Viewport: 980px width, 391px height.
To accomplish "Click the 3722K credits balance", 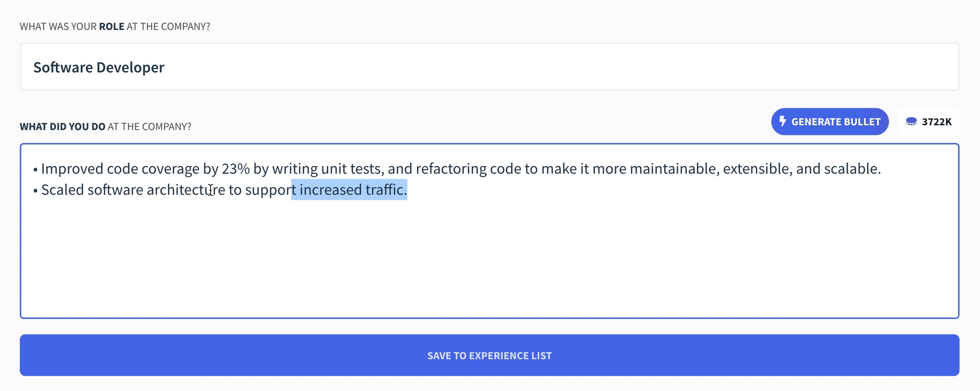I will click(x=936, y=122).
